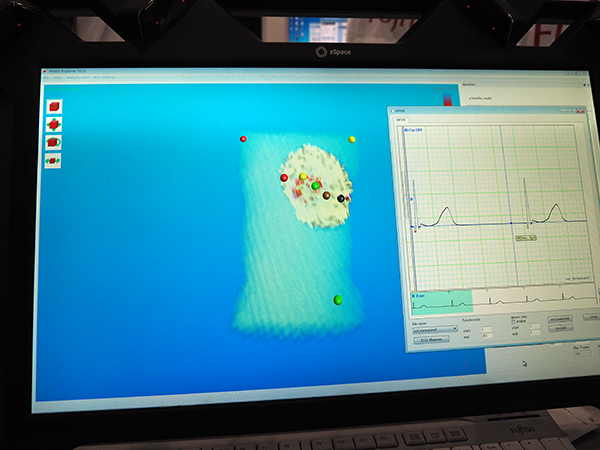Click the lower button beside the enable checkbox

561,328
